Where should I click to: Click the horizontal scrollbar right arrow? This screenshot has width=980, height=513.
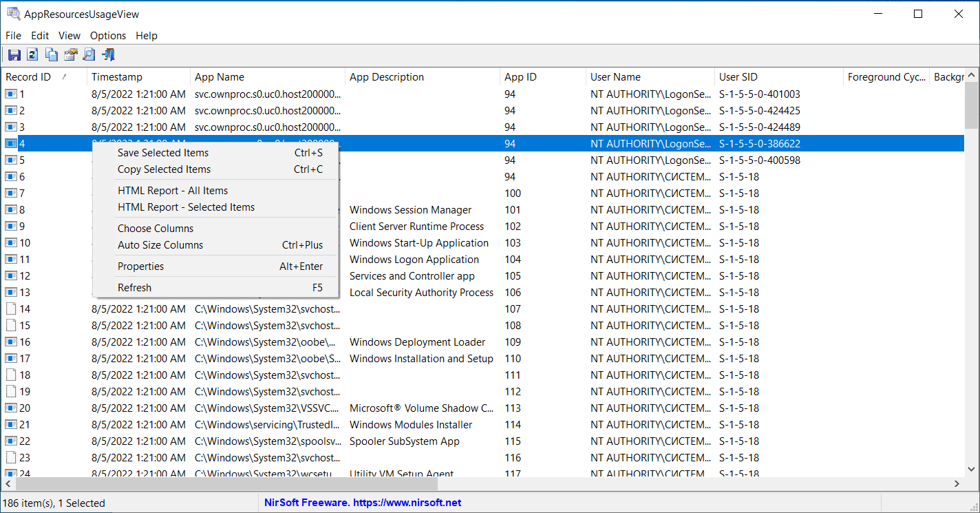point(957,484)
